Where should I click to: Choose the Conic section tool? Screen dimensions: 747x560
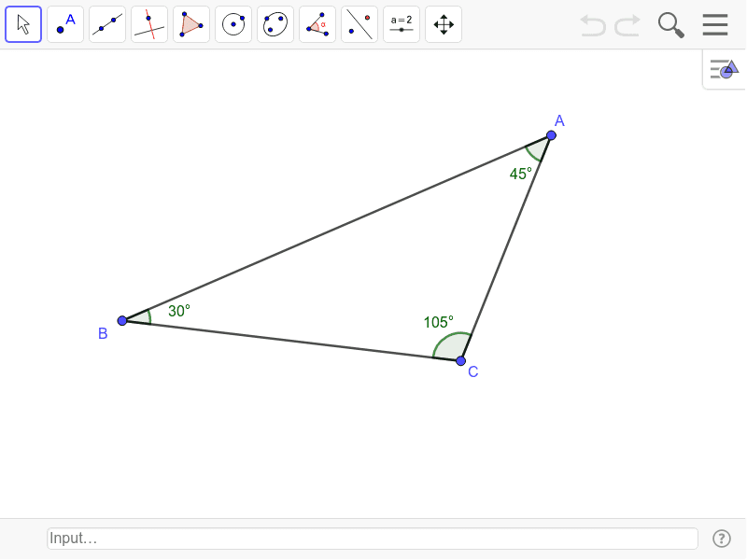coord(275,23)
